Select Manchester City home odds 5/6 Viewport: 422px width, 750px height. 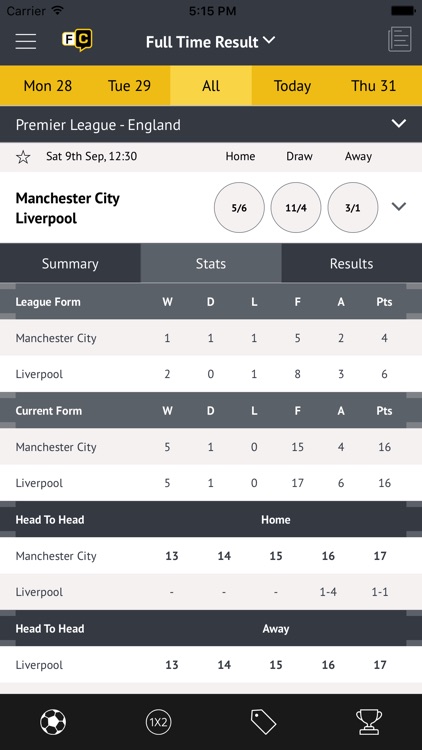point(239,207)
